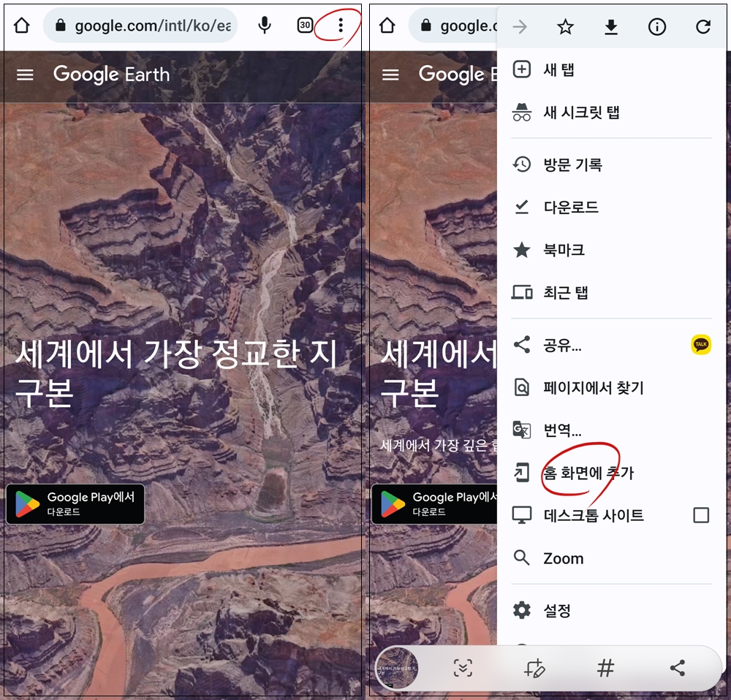This screenshot has height=700, width=731.
Task: Toggle 데스크톱 사이트 checkbox
Action: tap(701, 515)
